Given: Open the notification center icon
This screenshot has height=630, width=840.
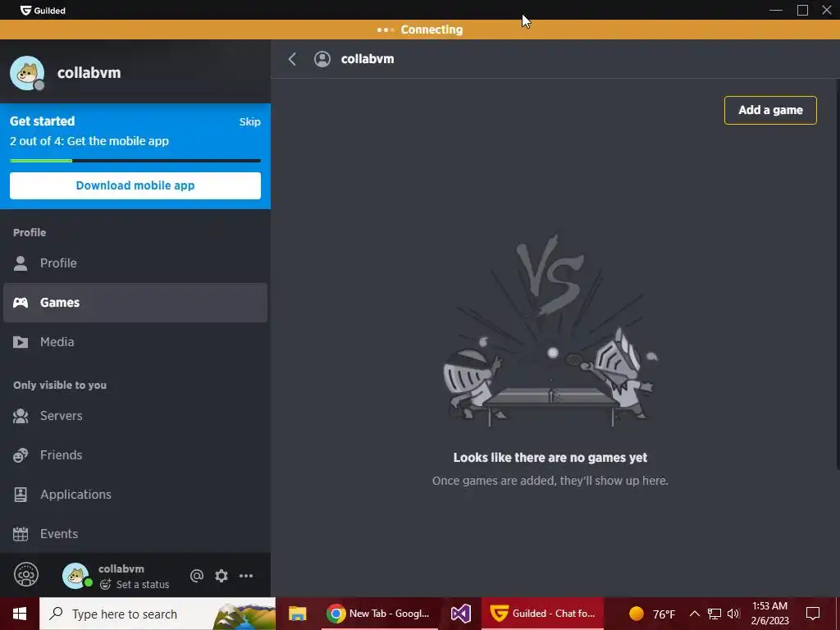Looking at the screenshot, I should (x=813, y=614).
